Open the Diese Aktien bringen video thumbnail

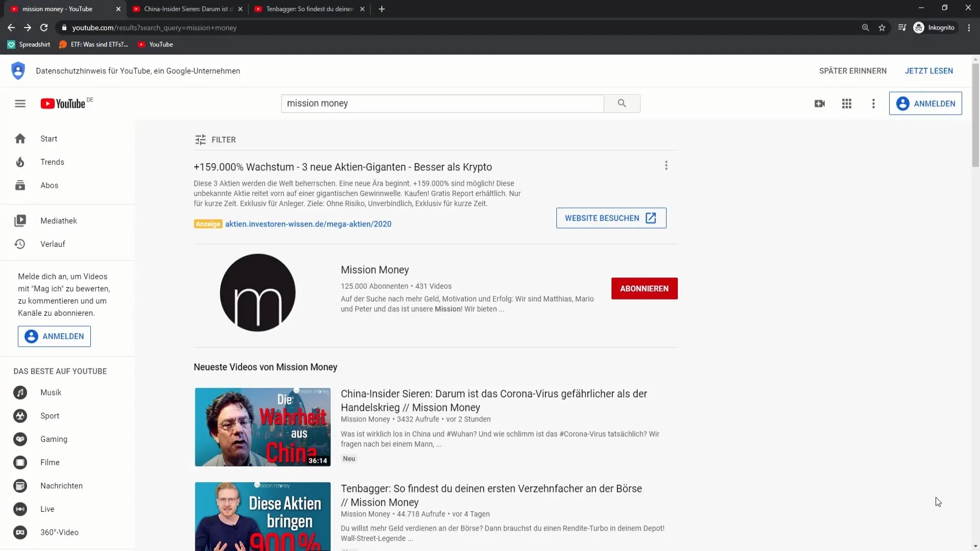coord(262,516)
